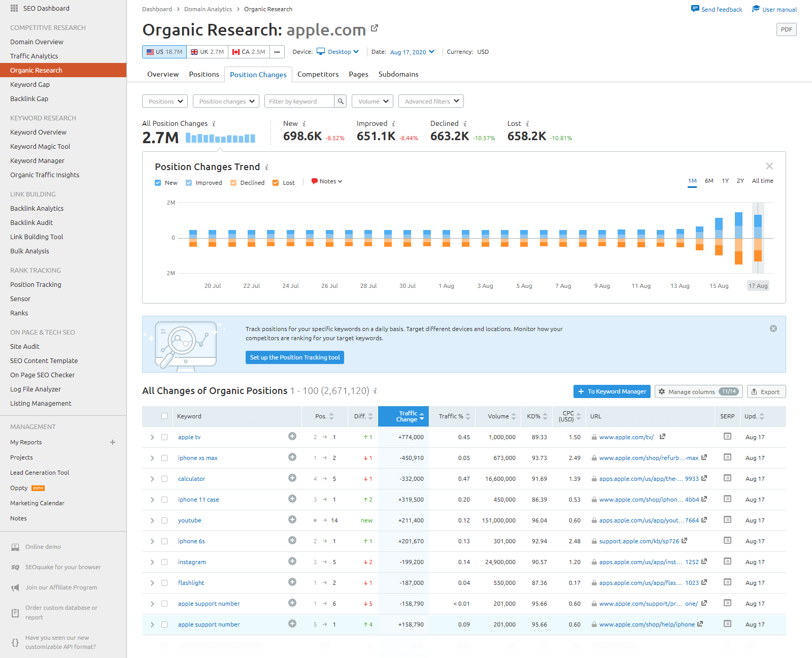This screenshot has width=812, height=658.
Task: Click the 15 Aug bar in trend chart
Action: (x=719, y=237)
